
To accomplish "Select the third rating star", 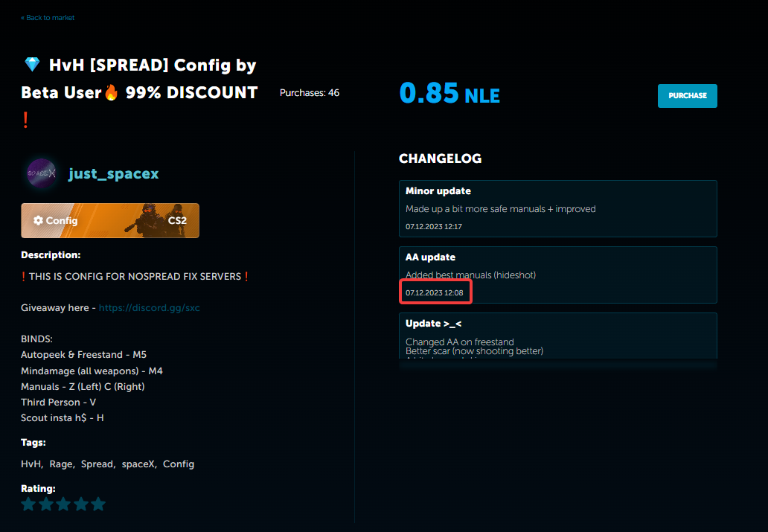I will pos(63,504).
